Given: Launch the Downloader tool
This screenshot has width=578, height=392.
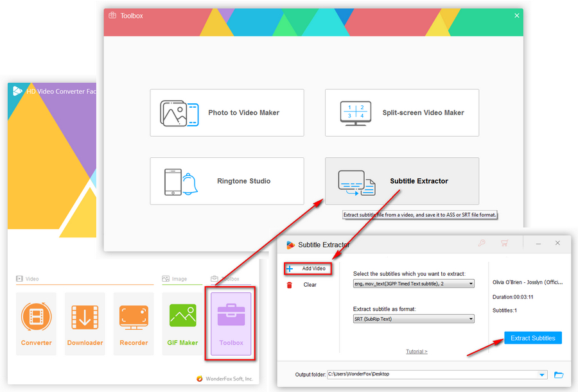Looking at the screenshot, I should 85,323.
